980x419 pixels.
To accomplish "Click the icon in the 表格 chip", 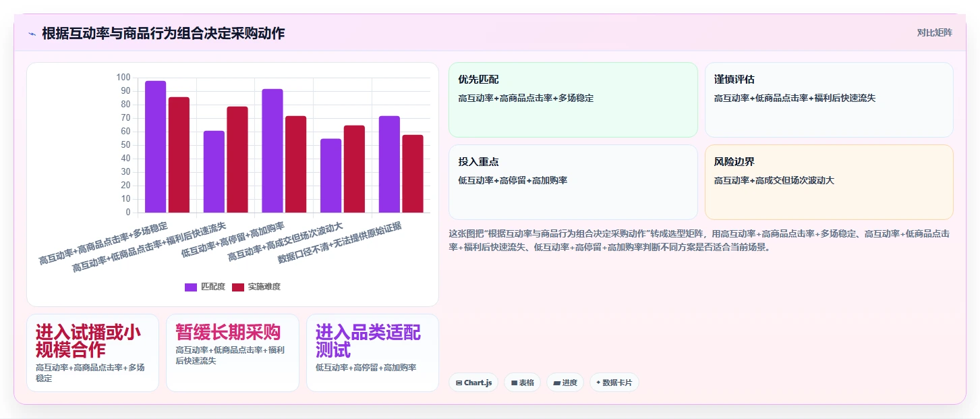I will pyautogui.click(x=514, y=383).
